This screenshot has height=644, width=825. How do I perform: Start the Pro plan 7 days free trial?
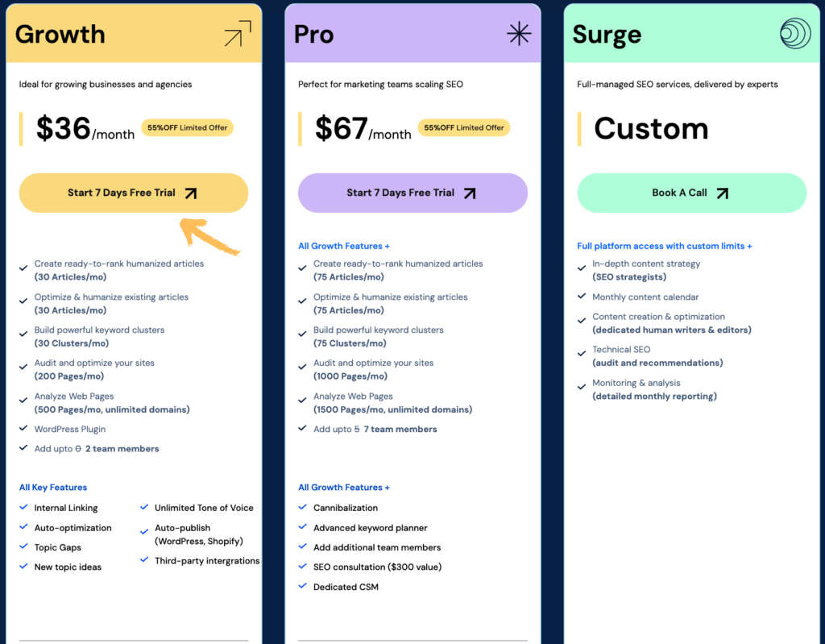click(x=412, y=193)
